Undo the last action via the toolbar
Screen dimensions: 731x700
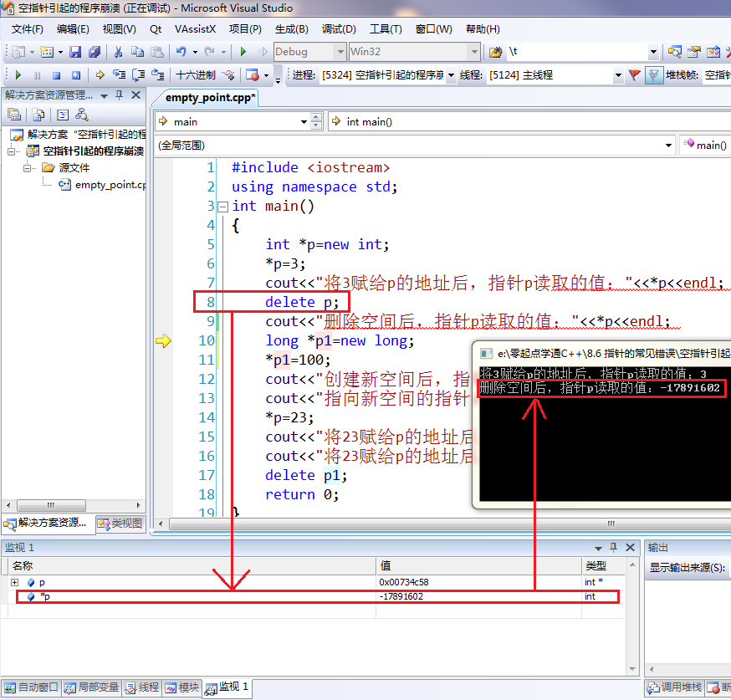click(181, 52)
